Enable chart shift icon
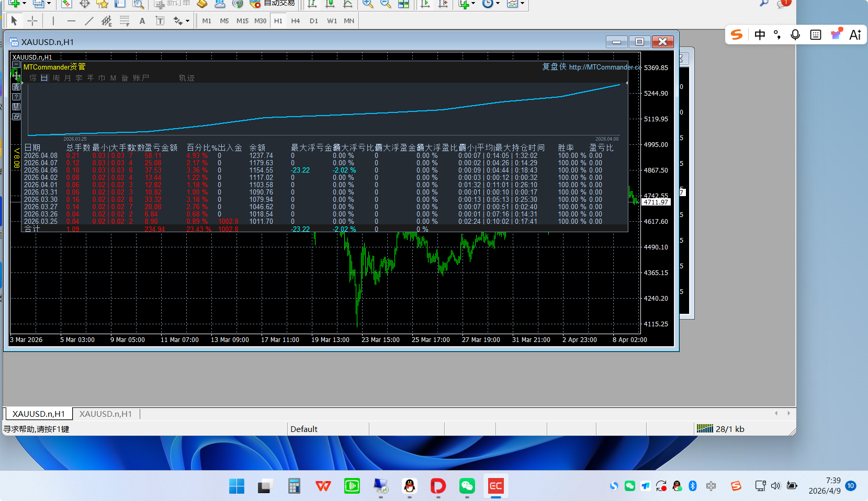 pyautogui.click(x=443, y=4)
